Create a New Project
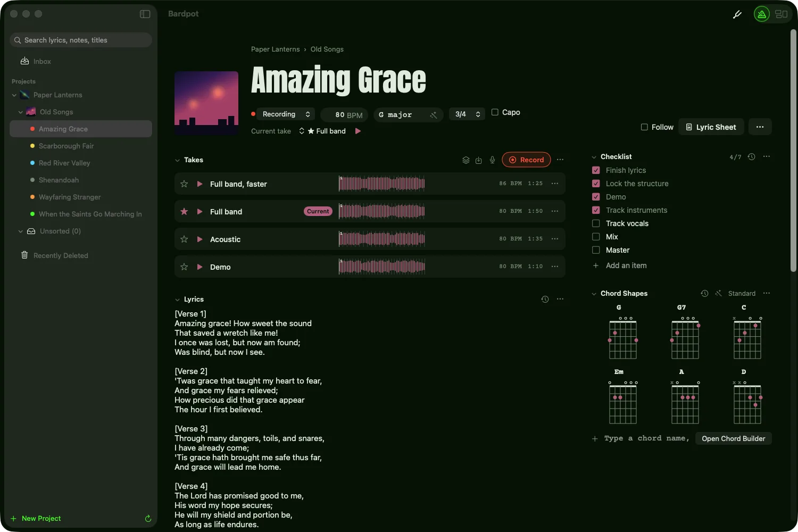The height and width of the screenshot is (532, 798). [x=36, y=518]
